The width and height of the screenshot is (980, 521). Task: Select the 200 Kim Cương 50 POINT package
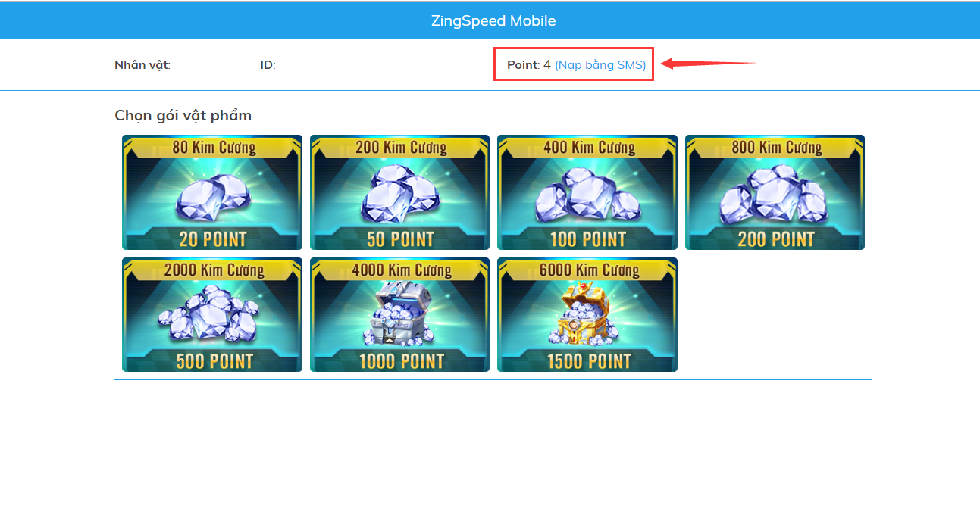(399, 192)
